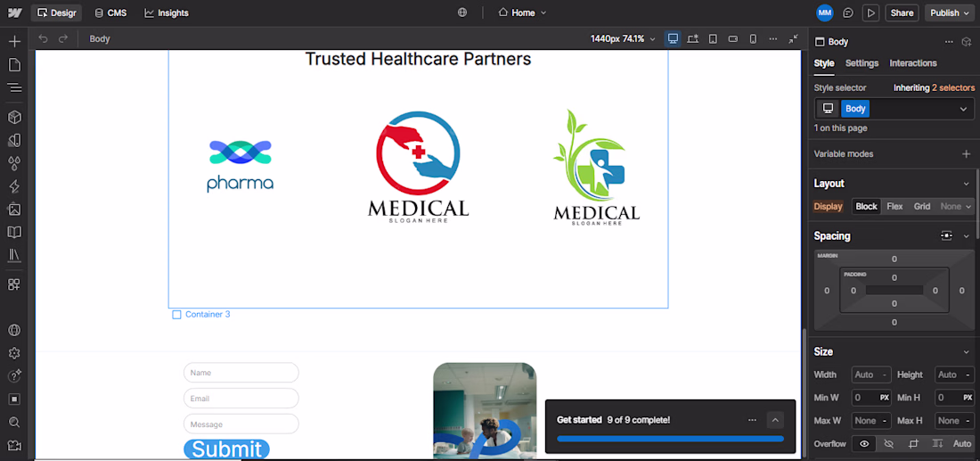Open the Settings tab
The height and width of the screenshot is (461, 980).
point(862,63)
